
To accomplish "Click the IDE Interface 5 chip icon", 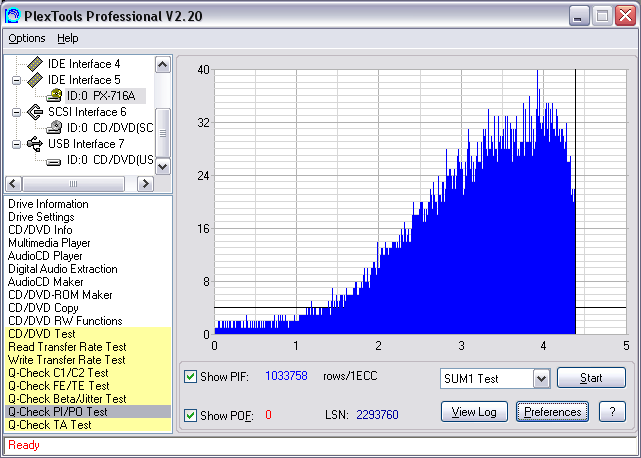I will [35, 80].
